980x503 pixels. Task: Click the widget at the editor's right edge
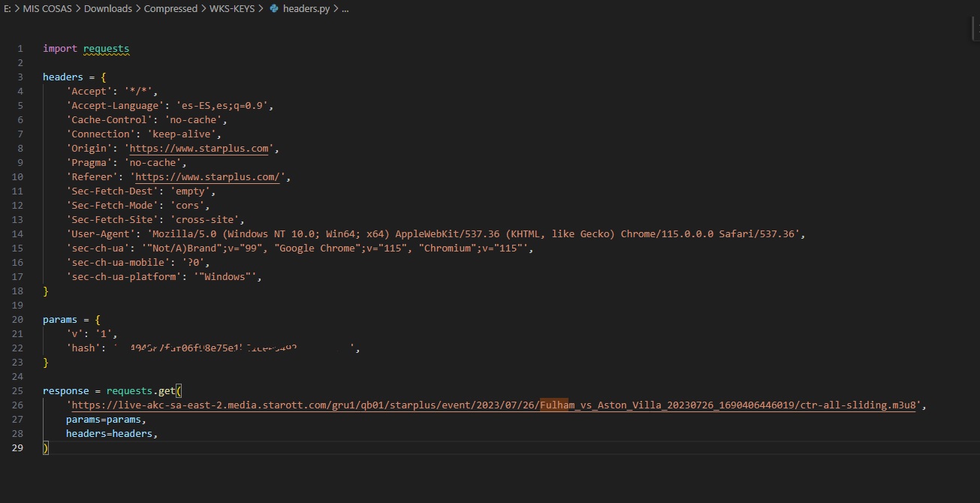[x=974, y=29]
